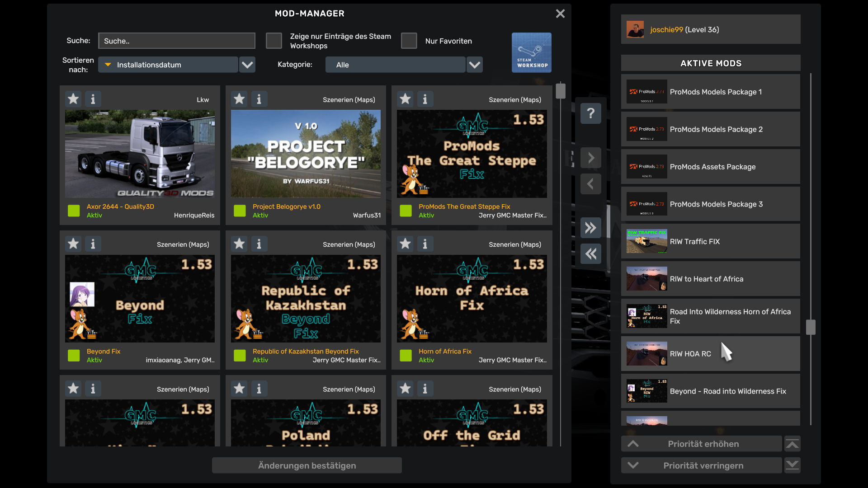Show info for Axor 2644 - Quality3D mod

pos(93,99)
